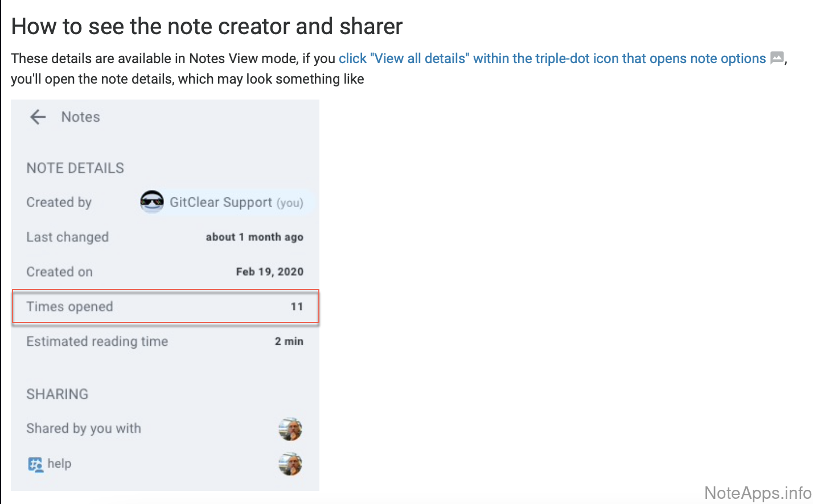Click the highlighted 'Times opened' label
Image resolution: width=813 pixels, height=504 pixels.
(x=69, y=307)
